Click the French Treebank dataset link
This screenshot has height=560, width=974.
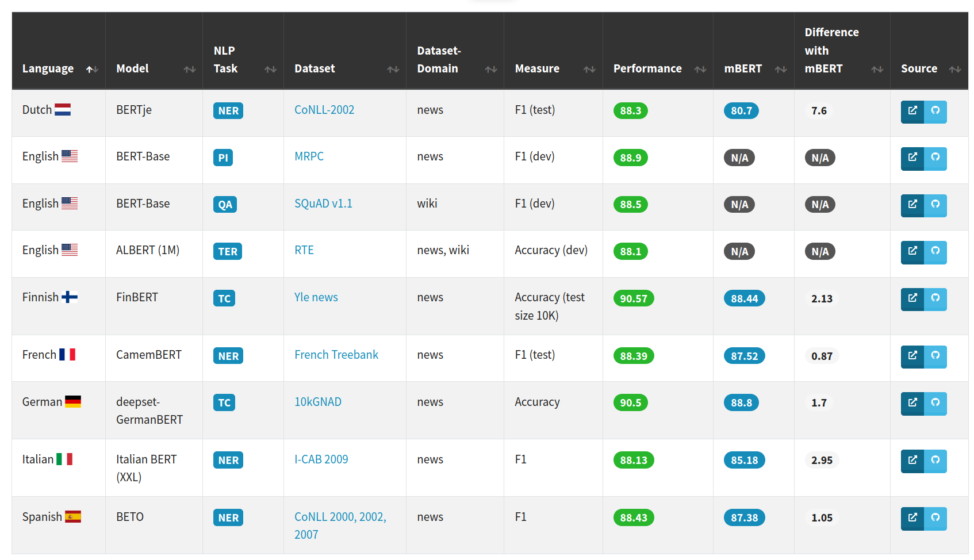coord(336,355)
